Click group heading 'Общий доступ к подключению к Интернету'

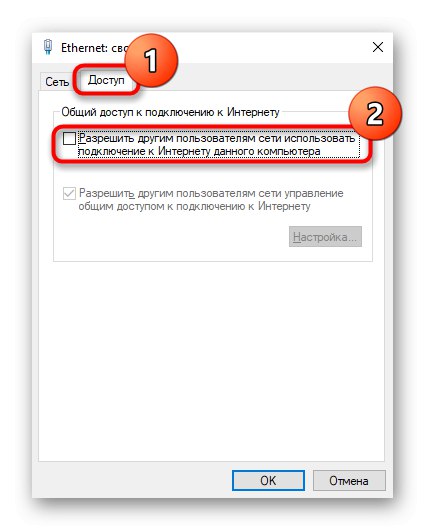(170, 112)
